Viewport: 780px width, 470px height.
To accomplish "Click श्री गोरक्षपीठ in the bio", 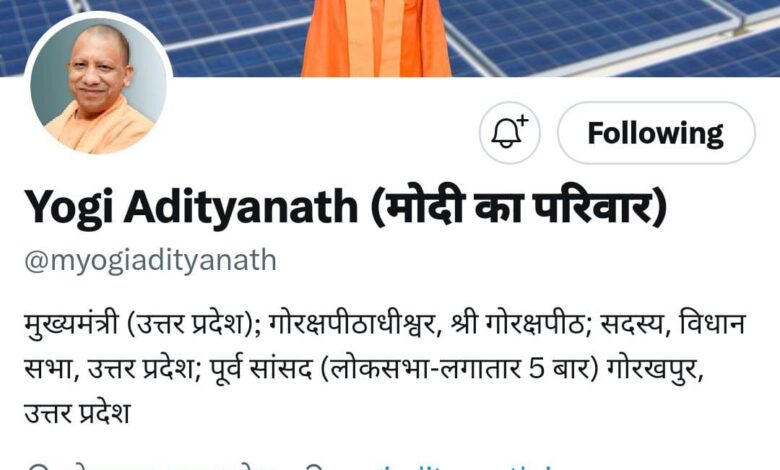I will click(x=517, y=323).
